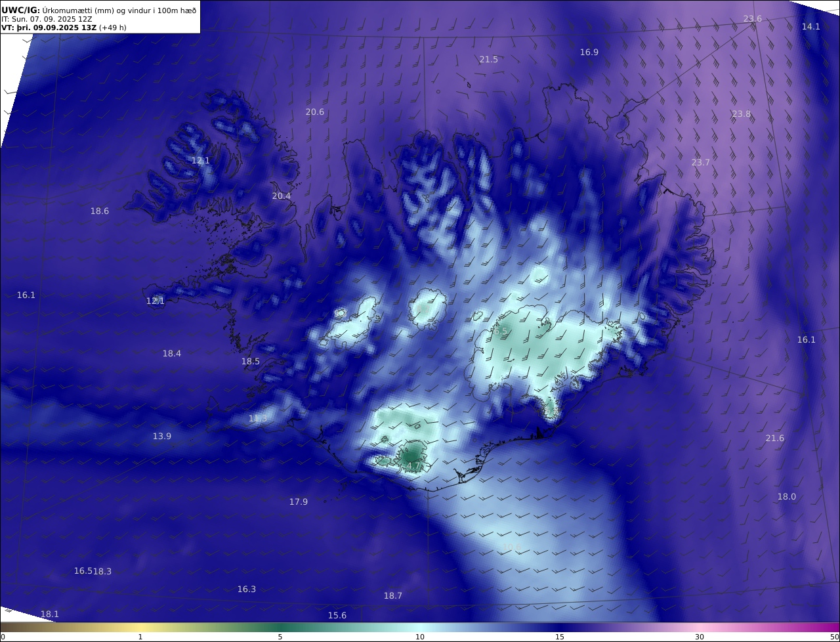Click the 18.0 value label
This screenshot has width=840, height=642.
(x=787, y=496)
